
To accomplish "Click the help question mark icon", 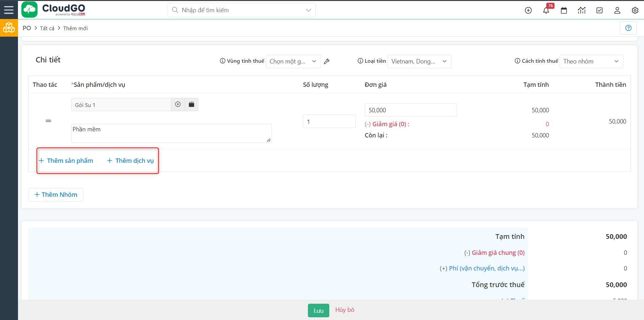I will tap(628, 28).
